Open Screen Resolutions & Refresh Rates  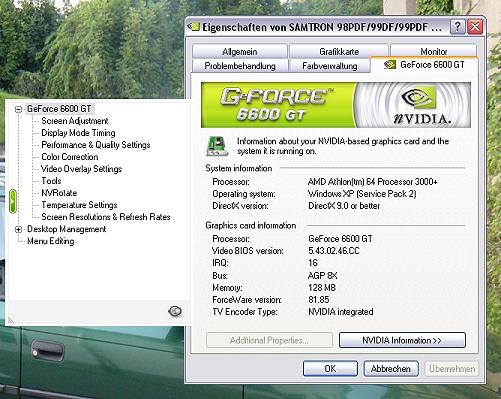(106, 217)
